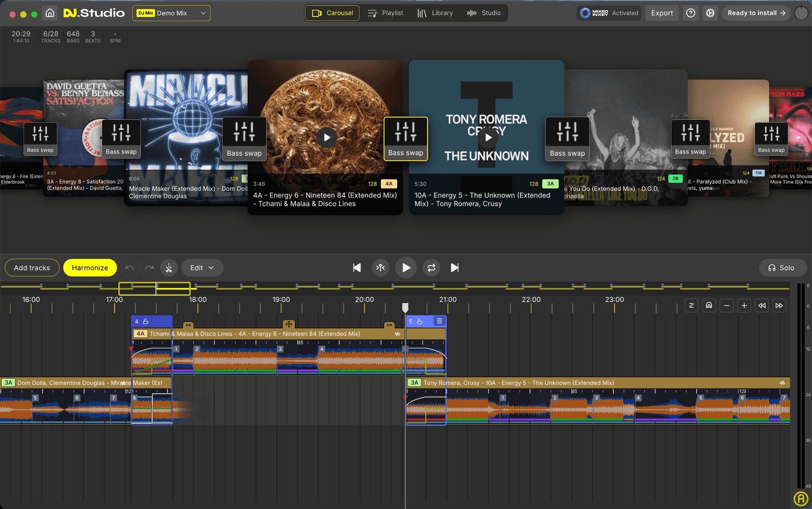Fast-forward timeline using double-arrow icon
Screen dimensions: 812x509
(779, 305)
